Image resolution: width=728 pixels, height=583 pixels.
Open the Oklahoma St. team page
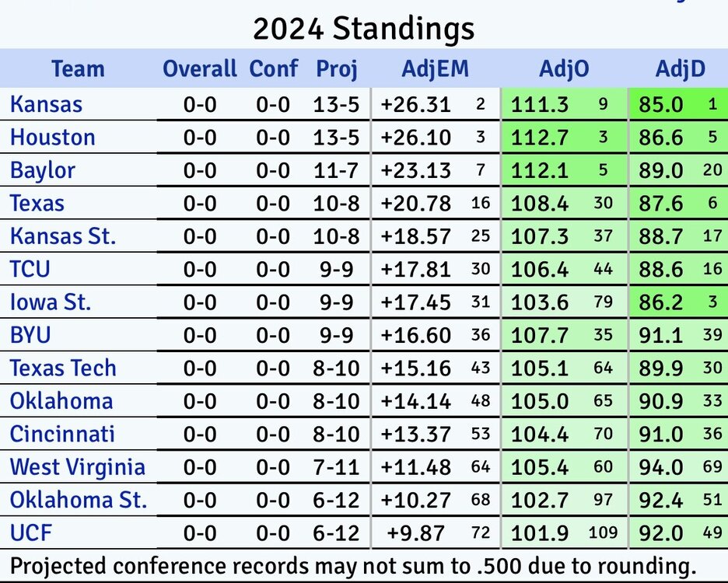pos(78,500)
